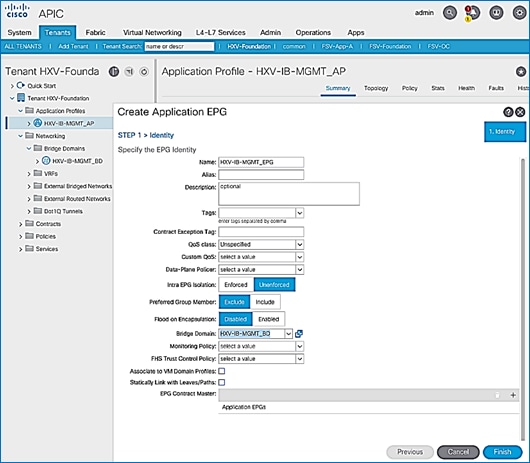Check Associate to VM Domain Profiles
This screenshot has width=530, height=463.
[x=222, y=371]
